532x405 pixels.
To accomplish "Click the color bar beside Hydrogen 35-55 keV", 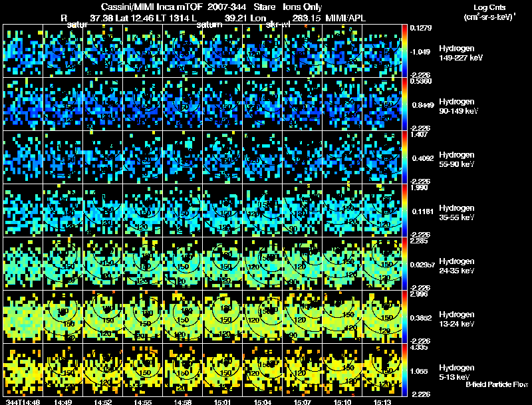I will (x=404, y=211).
